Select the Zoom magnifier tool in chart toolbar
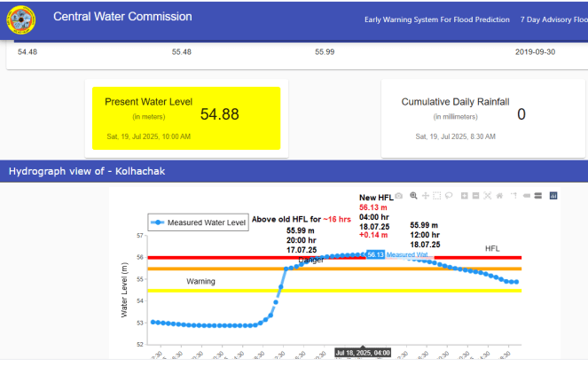 (x=412, y=195)
